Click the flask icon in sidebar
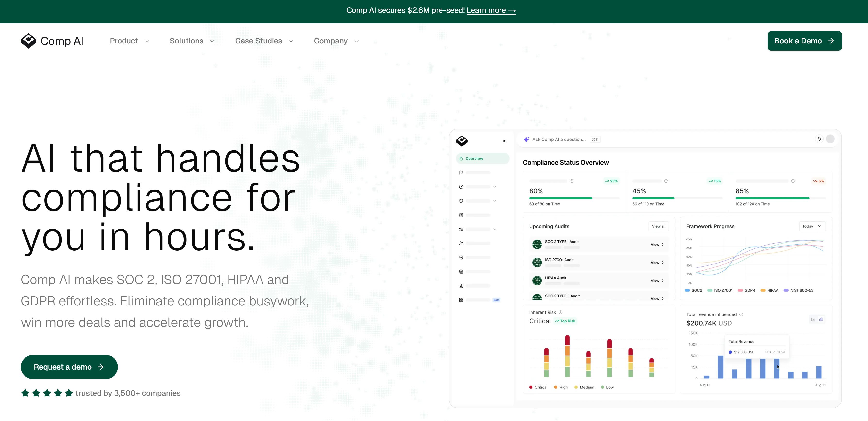Image resolution: width=868 pixels, height=421 pixels. [461, 286]
